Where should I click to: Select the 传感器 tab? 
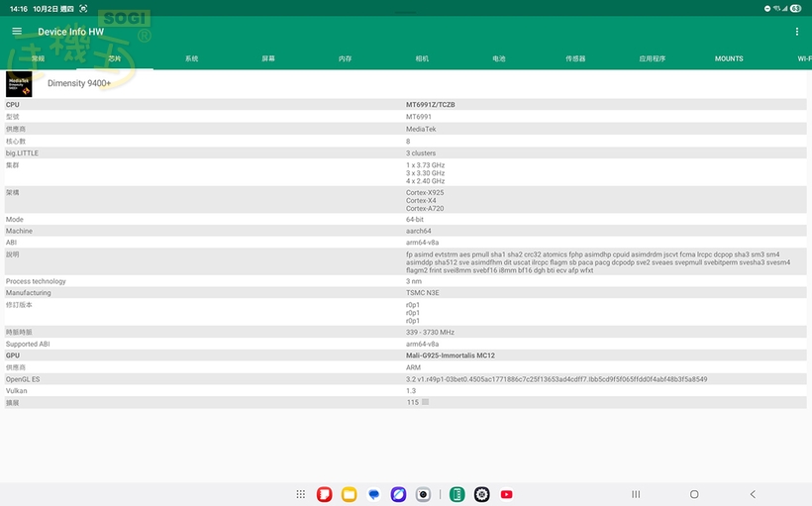pos(575,58)
